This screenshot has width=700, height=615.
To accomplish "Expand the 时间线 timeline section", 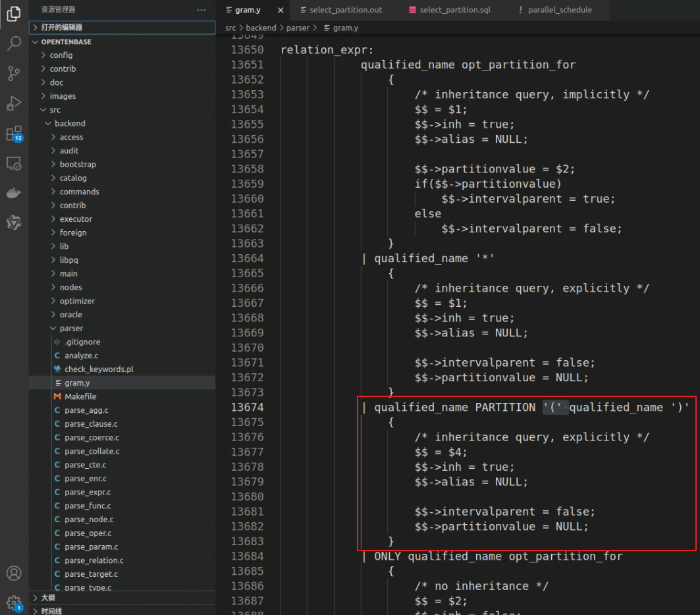I will 122,610.
